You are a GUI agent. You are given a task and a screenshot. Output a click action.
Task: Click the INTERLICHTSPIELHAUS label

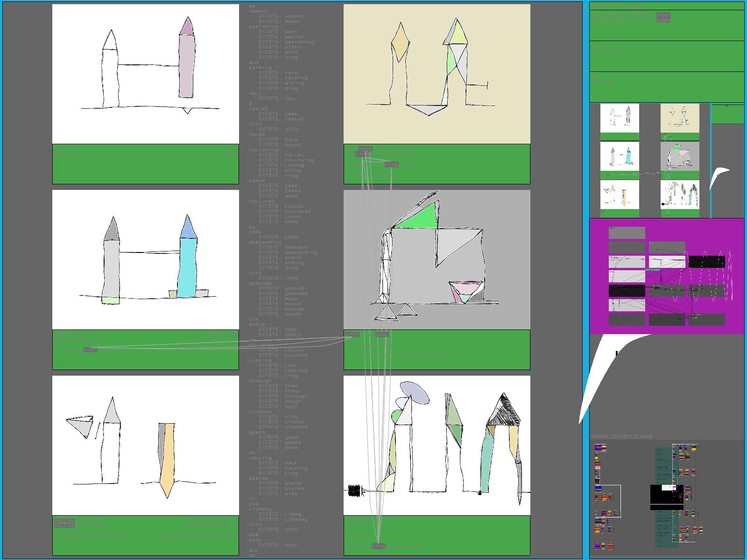621,437
